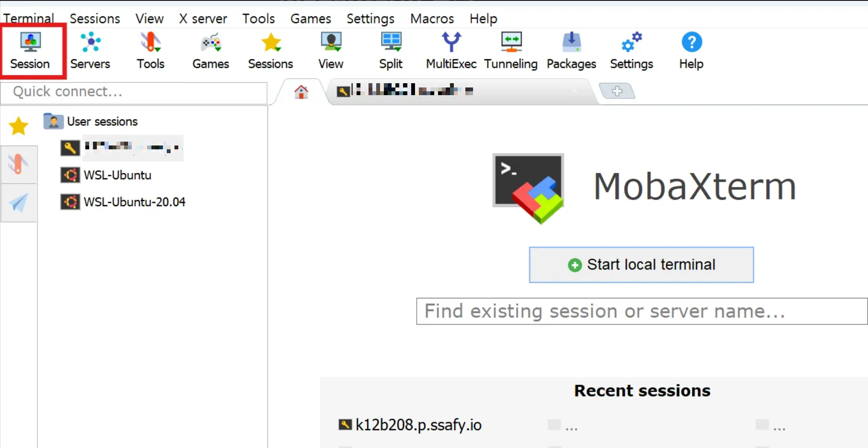Activate the MultiExec toolbar icon
The image size is (868, 448).
pyautogui.click(x=451, y=51)
